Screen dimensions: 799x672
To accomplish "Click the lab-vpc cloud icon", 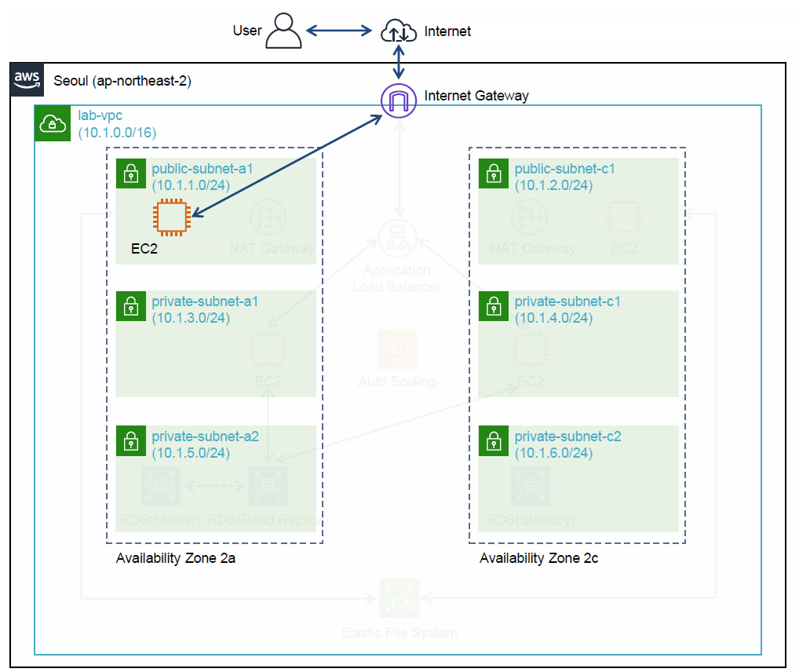I will 53,123.
